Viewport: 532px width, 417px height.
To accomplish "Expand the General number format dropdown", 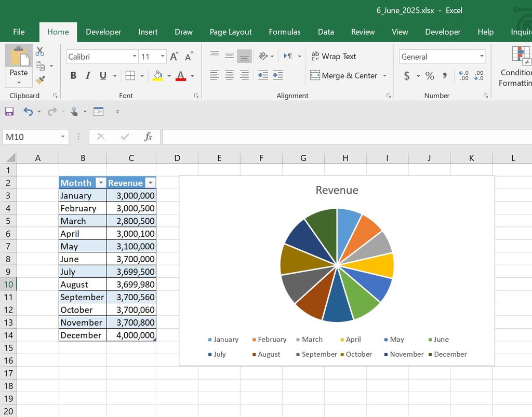I will tap(482, 57).
